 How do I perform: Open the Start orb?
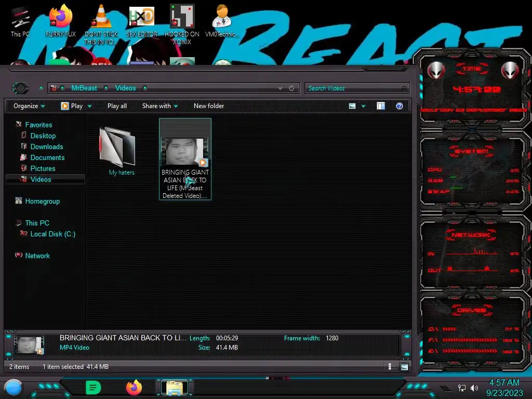tap(13, 389)
